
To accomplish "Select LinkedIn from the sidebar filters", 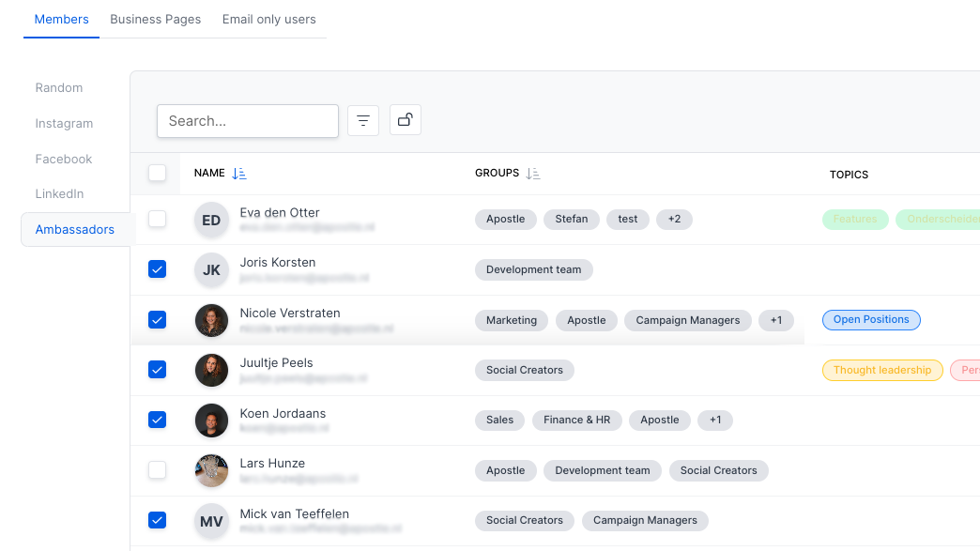I will (59, 193).
